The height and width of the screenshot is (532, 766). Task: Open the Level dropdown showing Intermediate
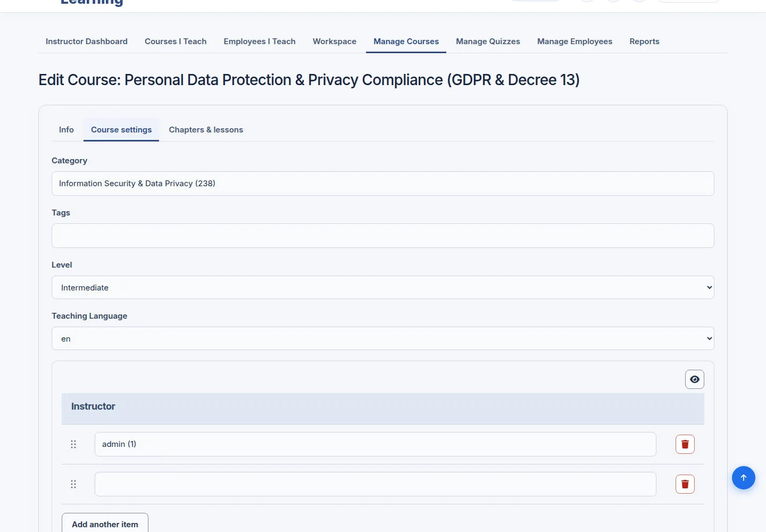coord(383,287)
